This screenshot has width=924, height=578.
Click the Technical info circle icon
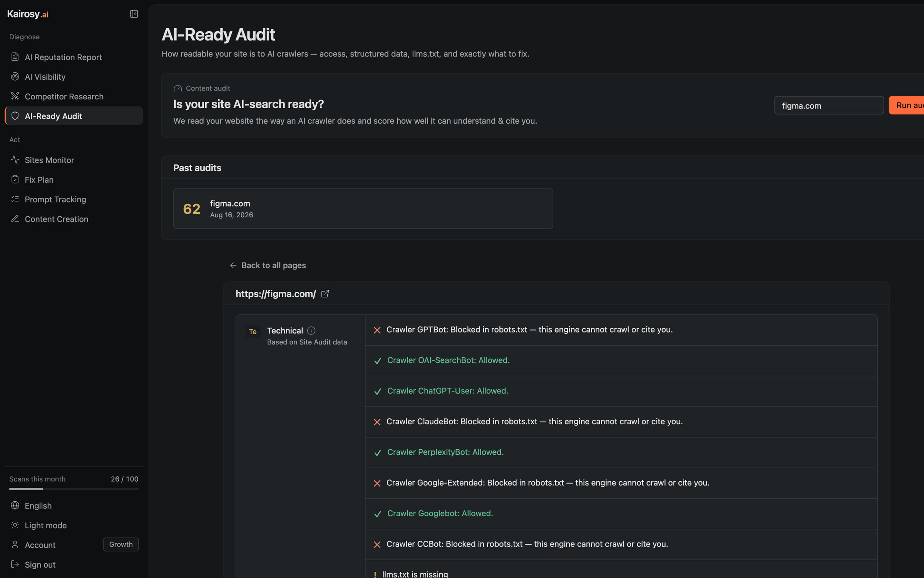pos(311,331)
